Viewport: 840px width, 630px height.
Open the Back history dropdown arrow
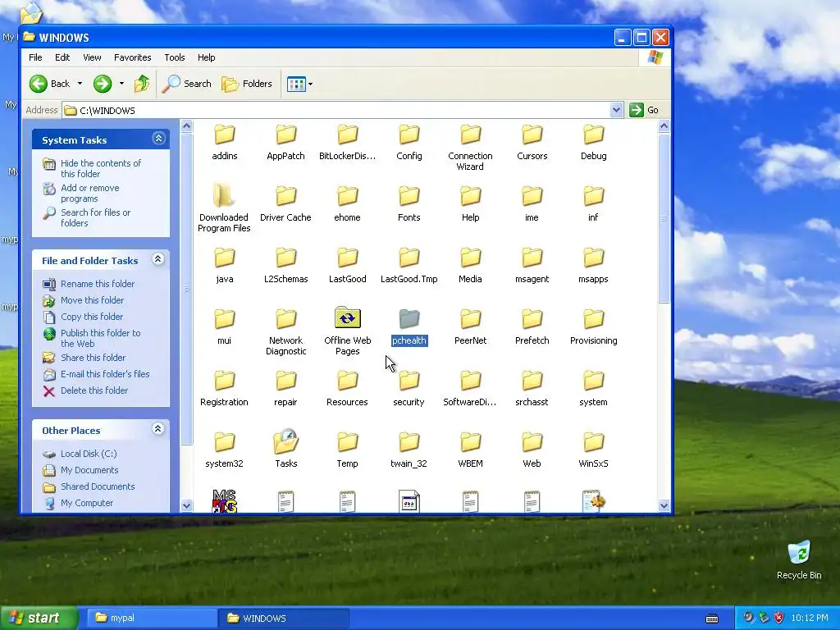[x=80, y=84]
